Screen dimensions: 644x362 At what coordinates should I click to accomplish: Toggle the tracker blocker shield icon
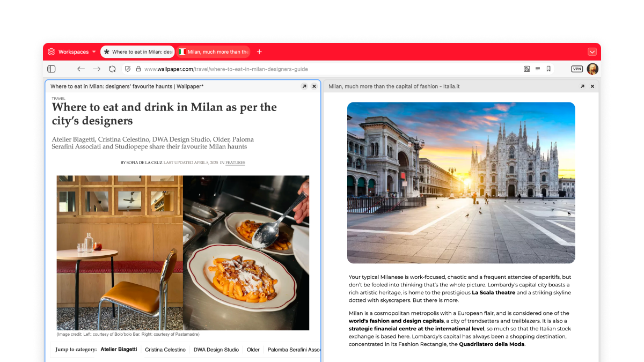[x=128, y=69]
